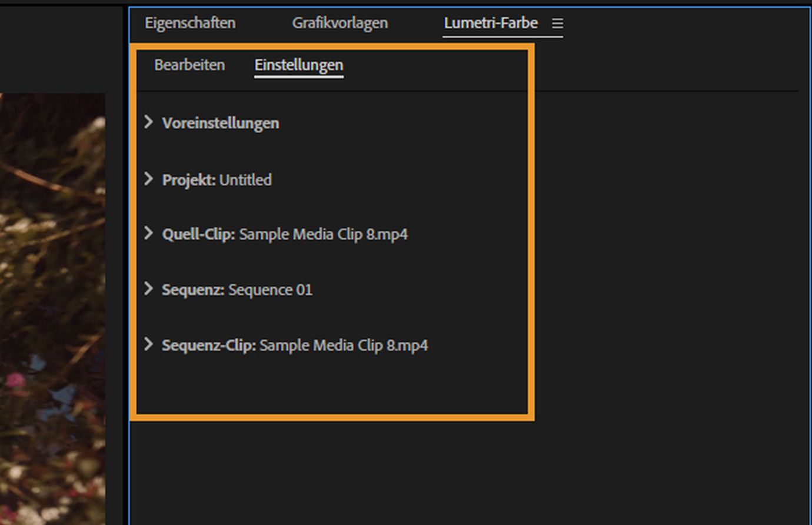This screenshot has width=812, height=525.
Task: Switch to the Bearbeiten subtab
Action: [x=189, y=65]
